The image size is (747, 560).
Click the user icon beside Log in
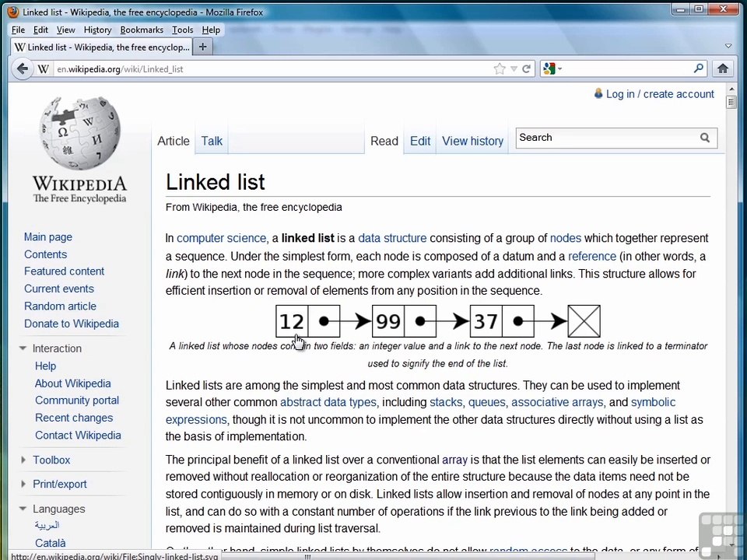coord(598,93)
